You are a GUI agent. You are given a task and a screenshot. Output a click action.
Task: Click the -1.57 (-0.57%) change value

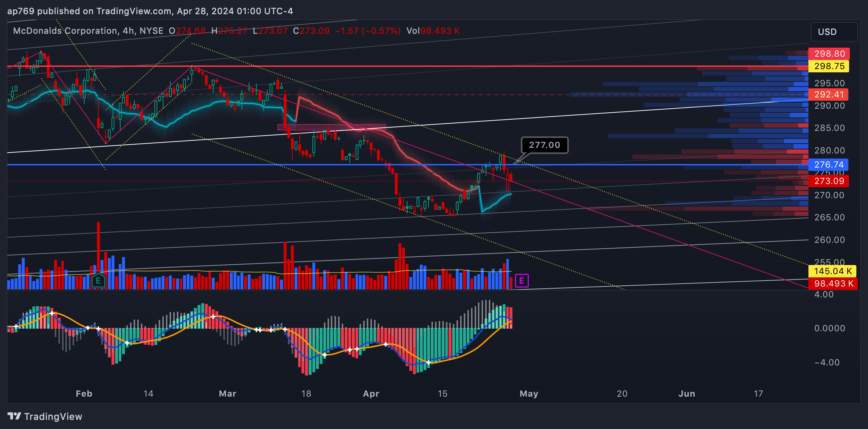tap(368, 31)
